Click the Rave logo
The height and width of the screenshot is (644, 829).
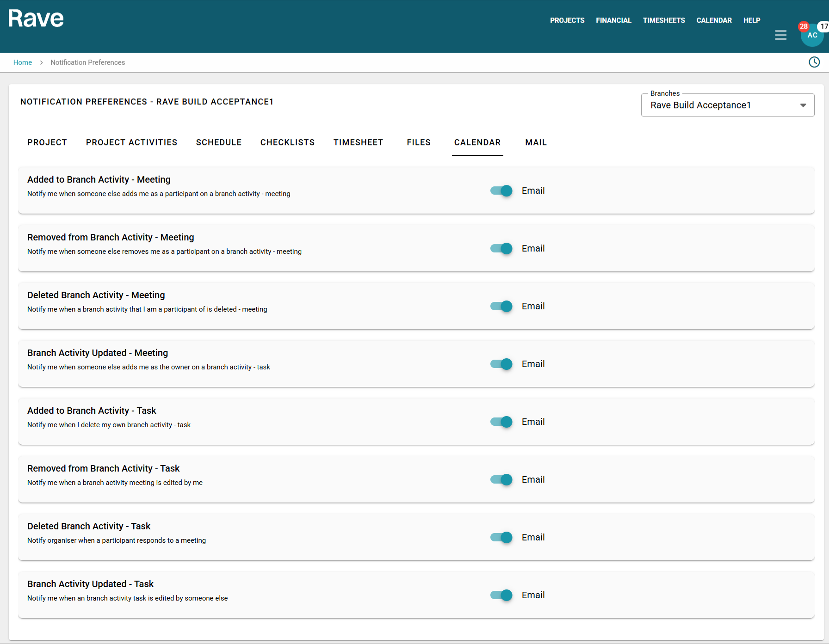click(36, 19)
